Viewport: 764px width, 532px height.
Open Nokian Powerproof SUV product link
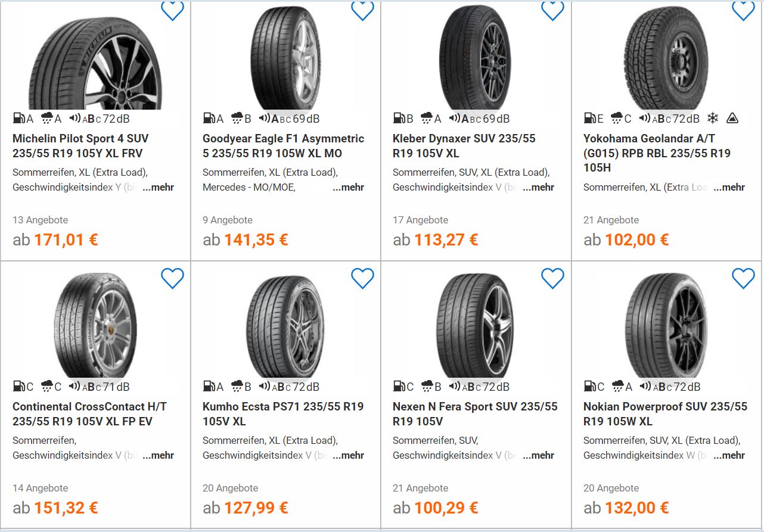click(664, 414)
